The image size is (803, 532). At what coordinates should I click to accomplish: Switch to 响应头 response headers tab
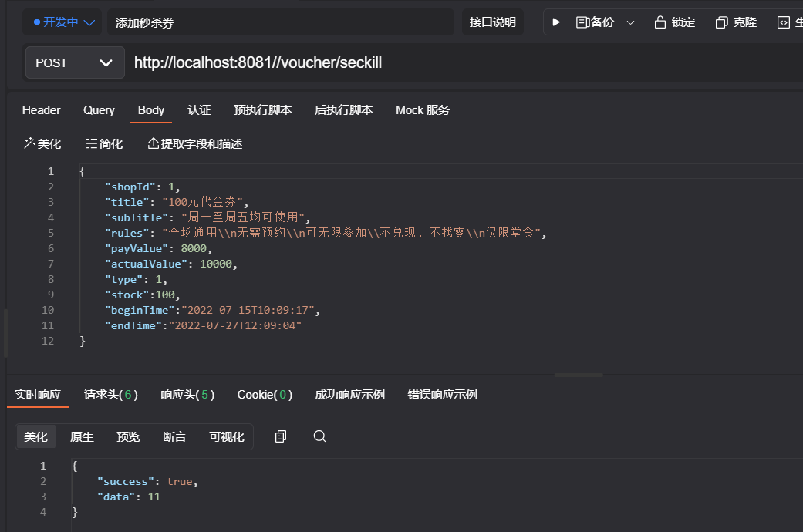pyautogui.click(x=187, y=394)
